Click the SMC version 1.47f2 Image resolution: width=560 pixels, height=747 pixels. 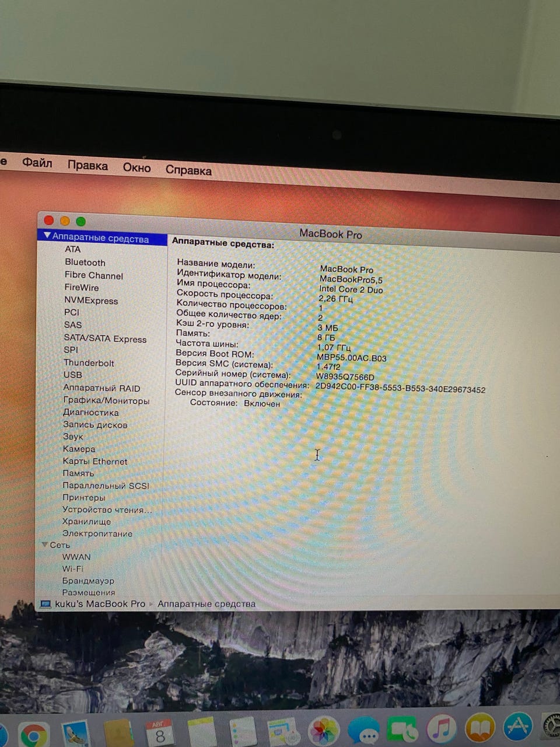point(328,366)
